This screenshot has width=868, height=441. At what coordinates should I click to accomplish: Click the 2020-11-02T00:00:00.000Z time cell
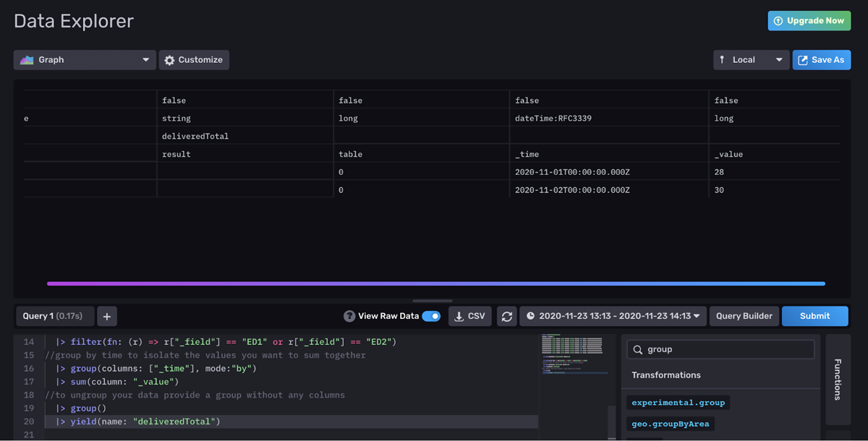coord(609,190)
